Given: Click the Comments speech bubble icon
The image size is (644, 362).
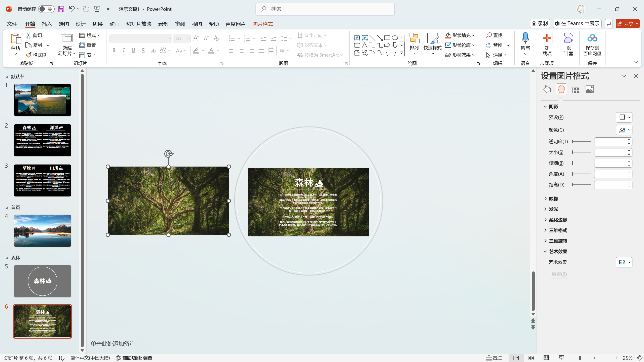Looking at the screenshot, I should click(x=609, y=24).
